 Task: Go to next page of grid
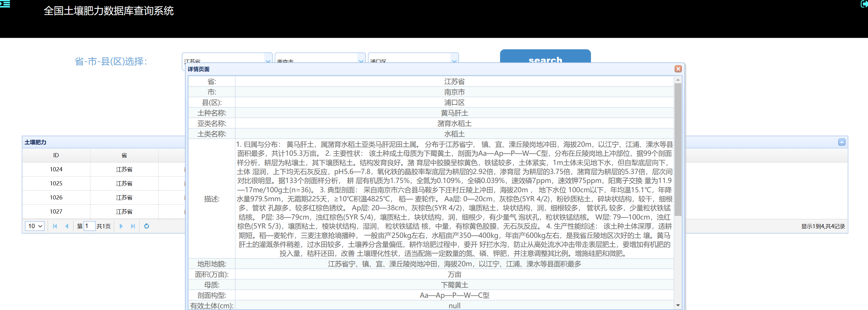pyautogui.click(x=121, y=226)
